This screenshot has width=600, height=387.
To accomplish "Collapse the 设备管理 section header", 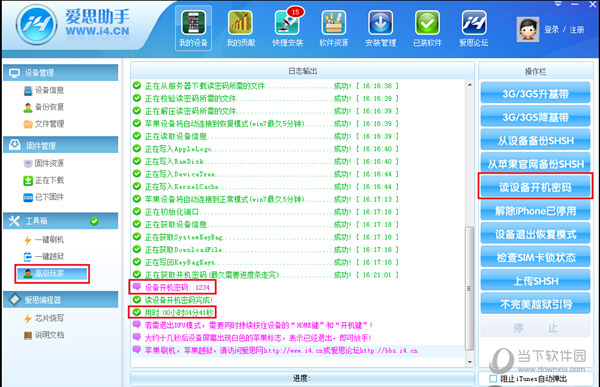I will [x=60, y=73].
